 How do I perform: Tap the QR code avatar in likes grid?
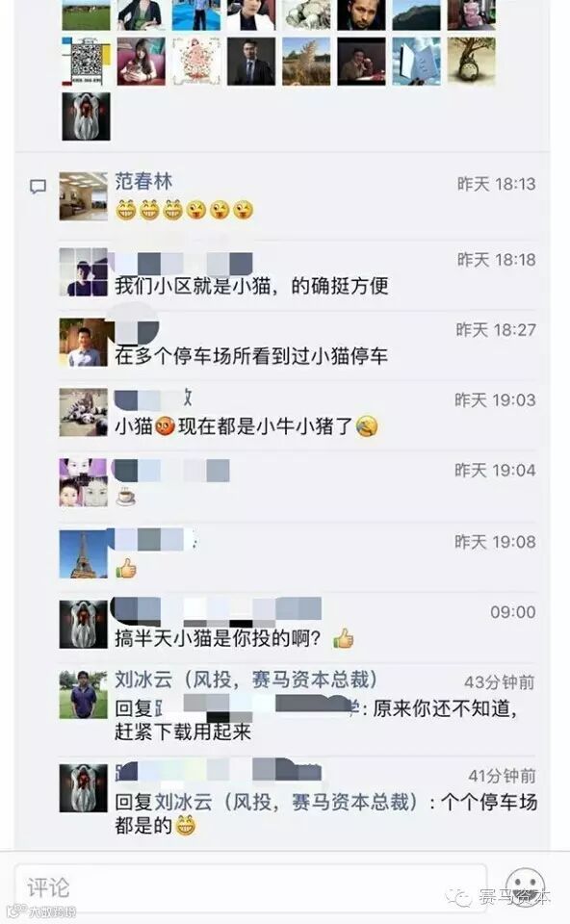(86, 62)
